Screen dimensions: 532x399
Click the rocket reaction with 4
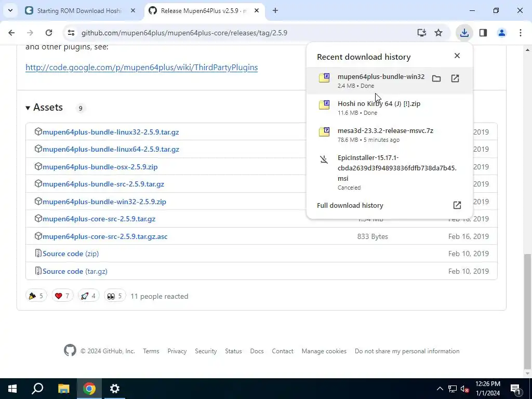click(x=88, y=296)
